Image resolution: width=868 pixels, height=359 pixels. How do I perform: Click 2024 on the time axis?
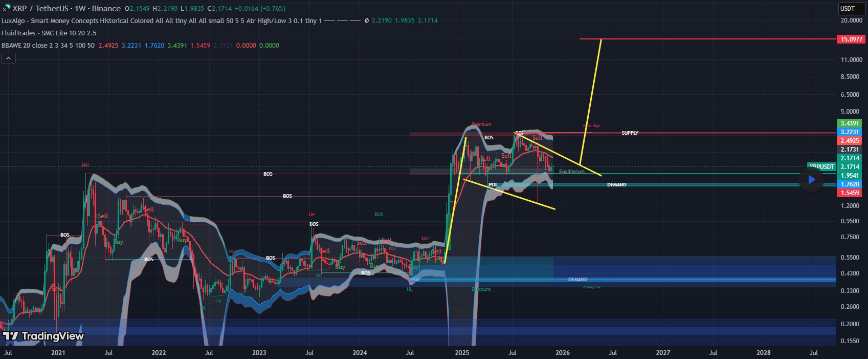pyautogui.click(x=360, y=353)
